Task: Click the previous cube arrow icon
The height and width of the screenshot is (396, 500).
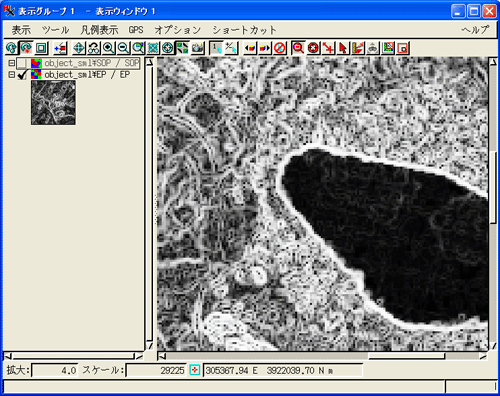Action: point(250,48)
